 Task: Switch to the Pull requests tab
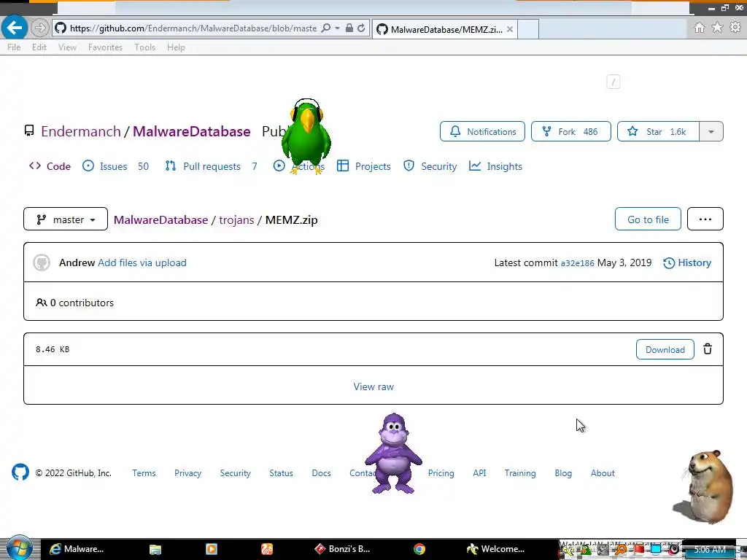click(x=211, y=166)
